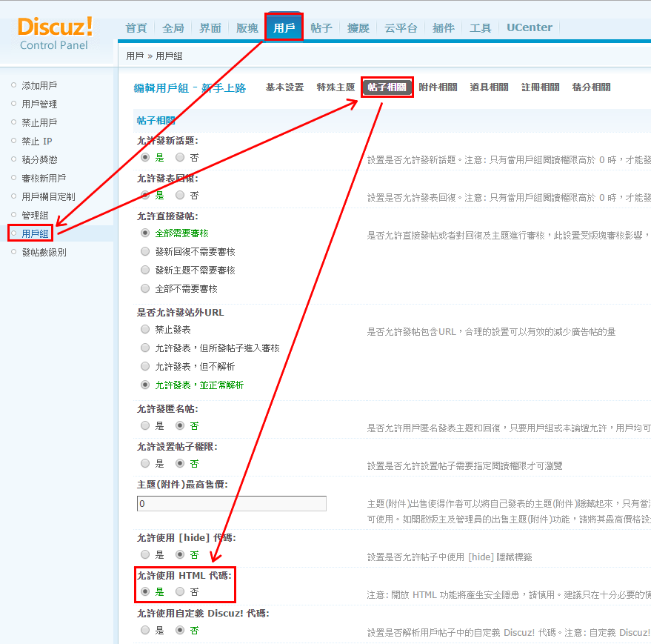Select 否 for 允許使用 HTML 代碼
Screen dimensions: 651x644
(x=180, y=591)
